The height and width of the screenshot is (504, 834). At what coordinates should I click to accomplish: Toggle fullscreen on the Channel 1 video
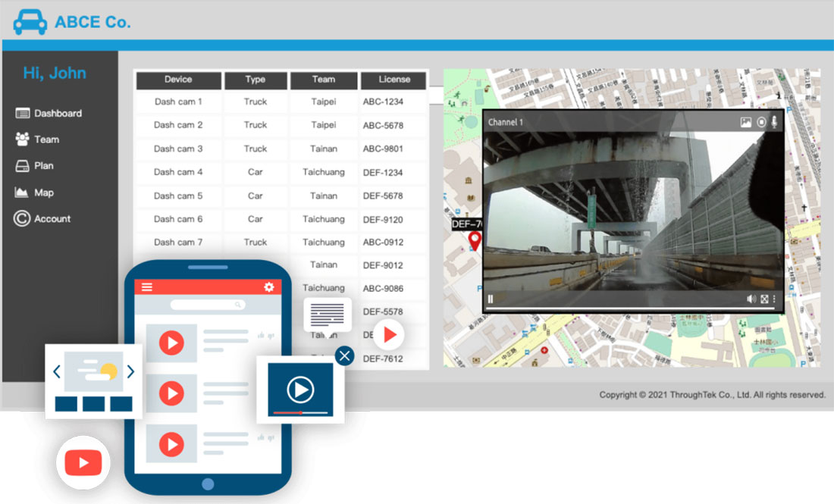pos(764,299)
